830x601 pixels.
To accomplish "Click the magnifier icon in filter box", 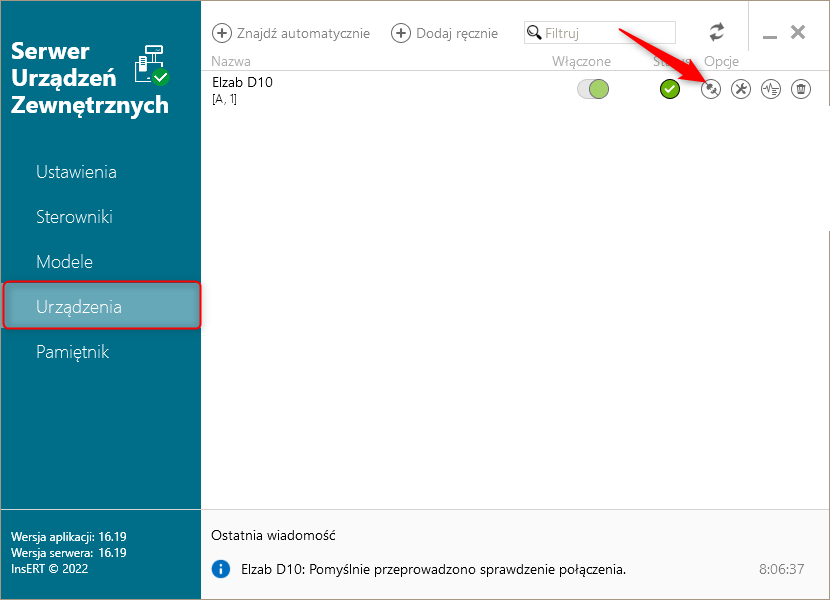I will (534, 32).
